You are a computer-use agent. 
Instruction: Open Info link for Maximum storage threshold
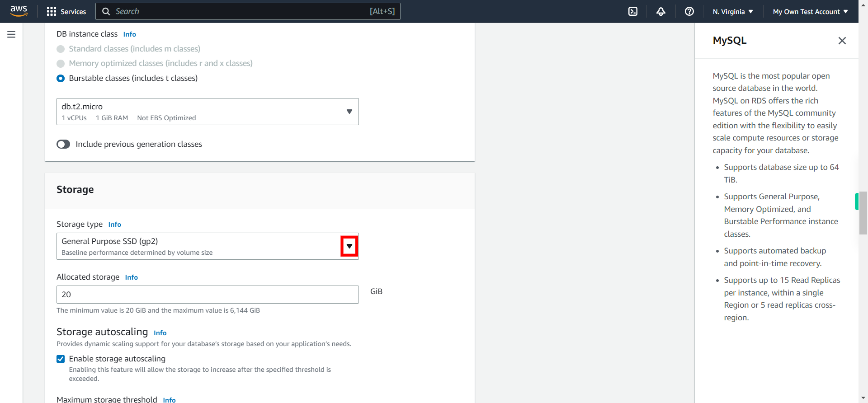170,400
